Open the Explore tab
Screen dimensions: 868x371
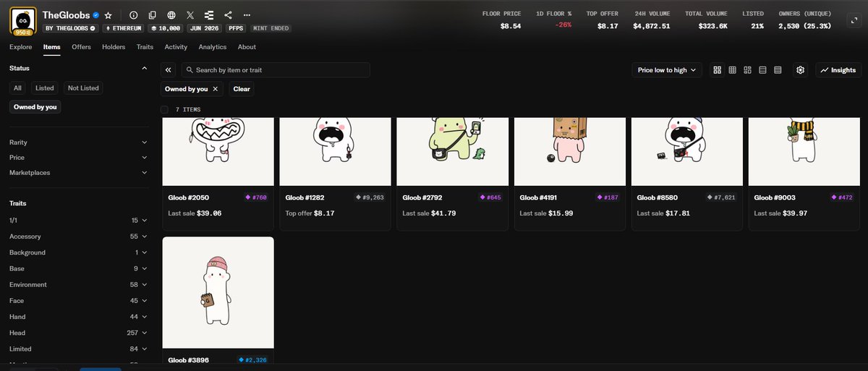[x=20, y=47]
